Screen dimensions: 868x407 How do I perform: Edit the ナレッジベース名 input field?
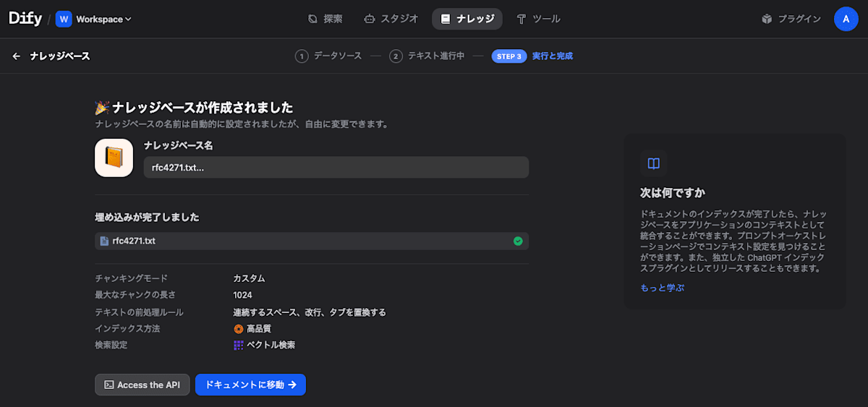point(336,167)
